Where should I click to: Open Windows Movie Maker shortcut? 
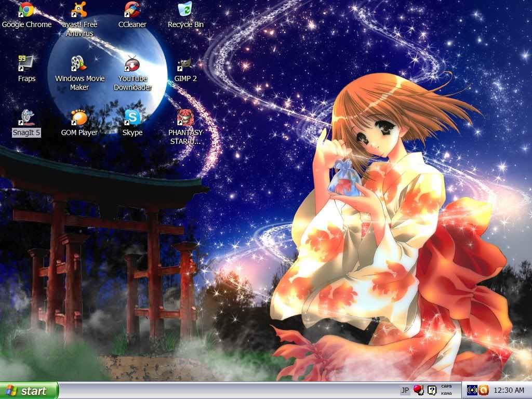[79, 73]
